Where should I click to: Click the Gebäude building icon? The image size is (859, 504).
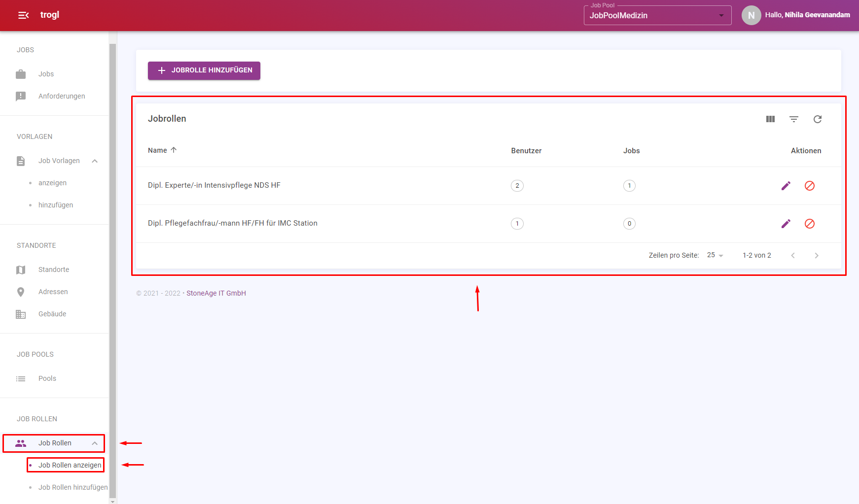[21, 314]
